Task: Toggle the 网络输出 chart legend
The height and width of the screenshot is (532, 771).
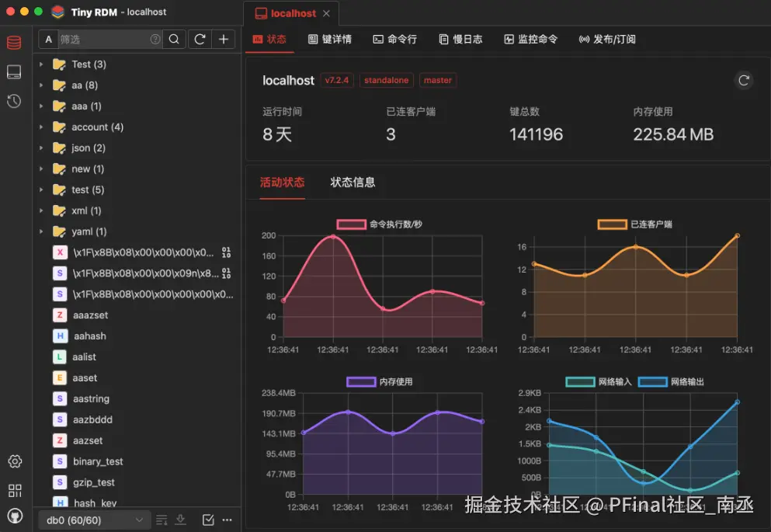Action: pyautogui.click(x=671, y=381)
